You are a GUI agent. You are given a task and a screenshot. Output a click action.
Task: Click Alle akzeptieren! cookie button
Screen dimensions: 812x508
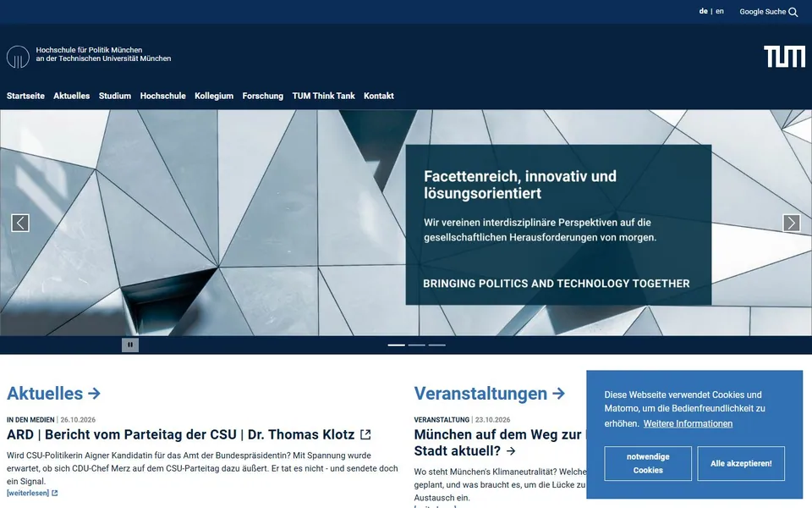point(741,463)
